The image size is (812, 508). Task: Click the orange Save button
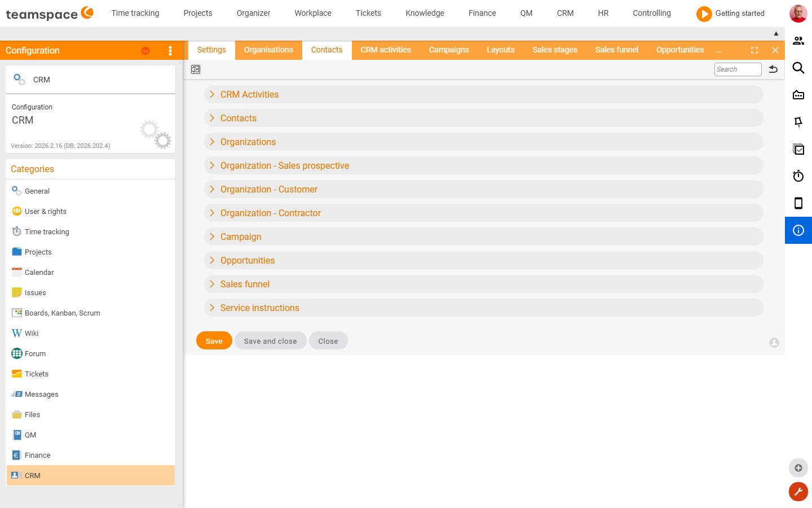(x=214, y=341)
